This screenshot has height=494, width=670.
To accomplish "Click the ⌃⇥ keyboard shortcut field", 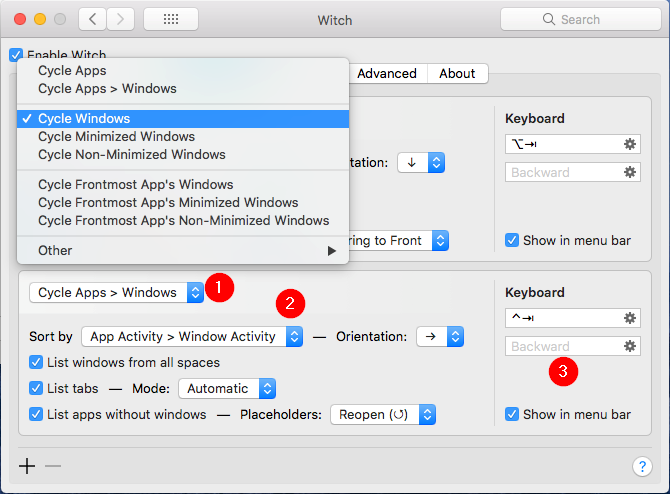I will pyautogui.click(x=573, y=318).
